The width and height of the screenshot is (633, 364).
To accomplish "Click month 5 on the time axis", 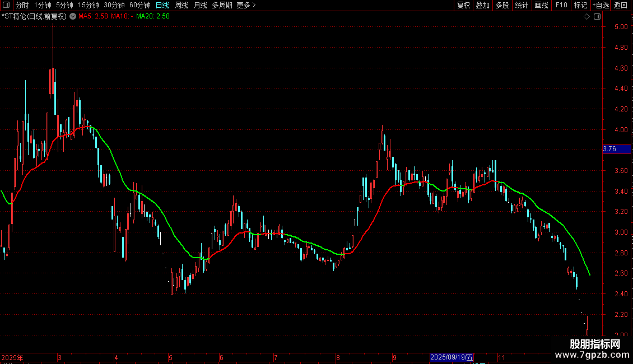I will point(171,357).
